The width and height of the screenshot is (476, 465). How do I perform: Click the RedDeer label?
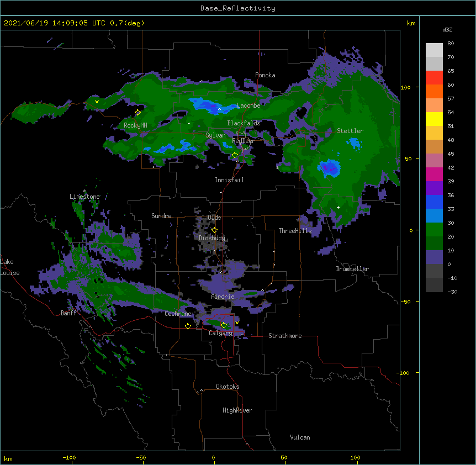point(243,141)
